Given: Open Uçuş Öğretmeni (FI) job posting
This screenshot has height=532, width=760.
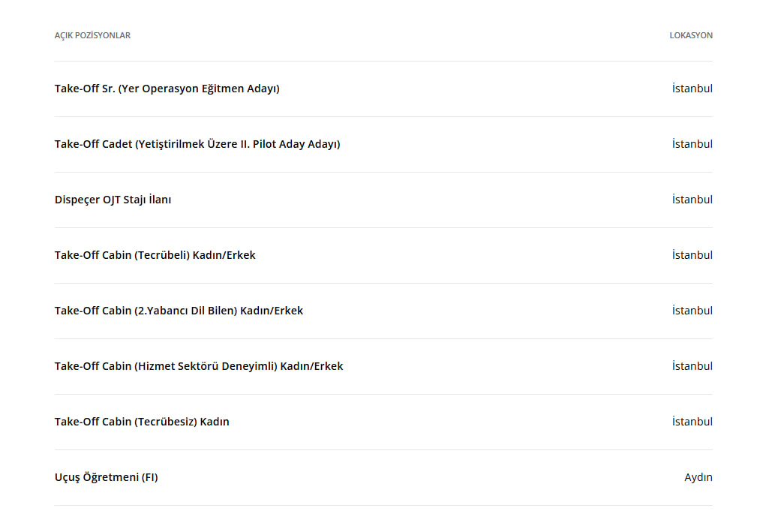Looking at the screenshot, I should pyautogui.click(x=106, y=477).
